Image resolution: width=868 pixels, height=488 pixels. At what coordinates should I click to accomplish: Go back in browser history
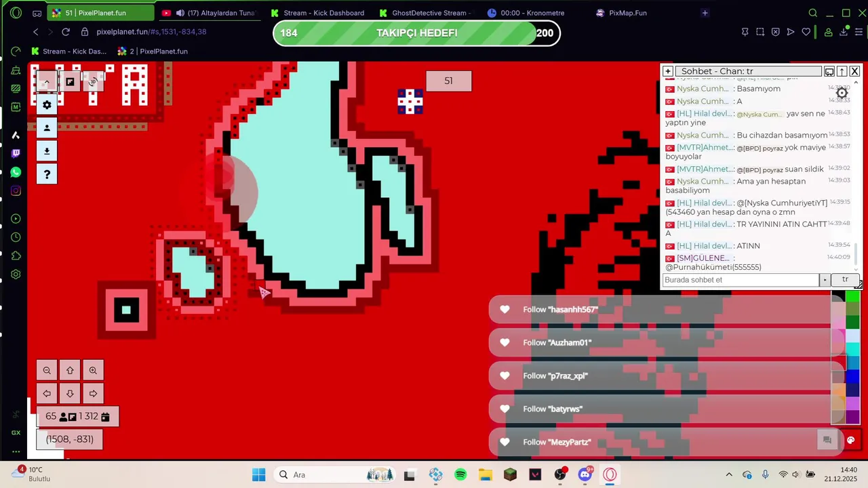(x=36, y=32)
